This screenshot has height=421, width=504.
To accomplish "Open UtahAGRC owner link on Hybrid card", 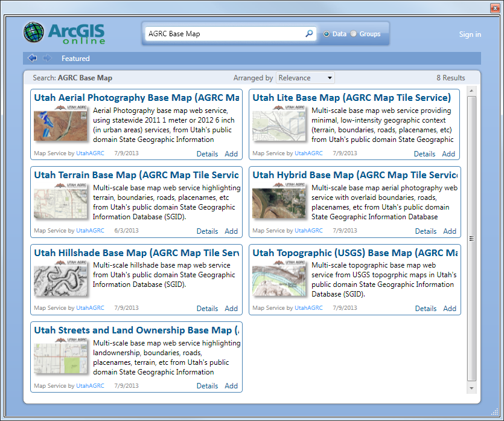I will (x=309, y=230).
